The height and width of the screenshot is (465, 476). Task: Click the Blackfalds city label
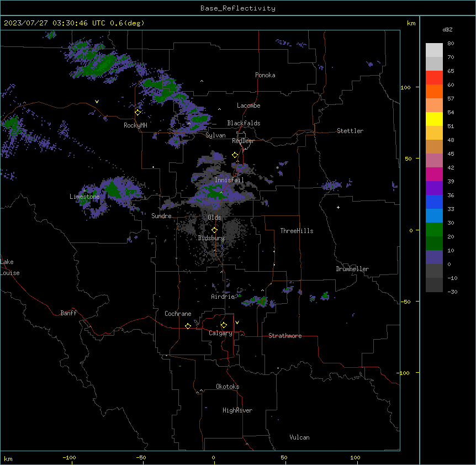244,123
